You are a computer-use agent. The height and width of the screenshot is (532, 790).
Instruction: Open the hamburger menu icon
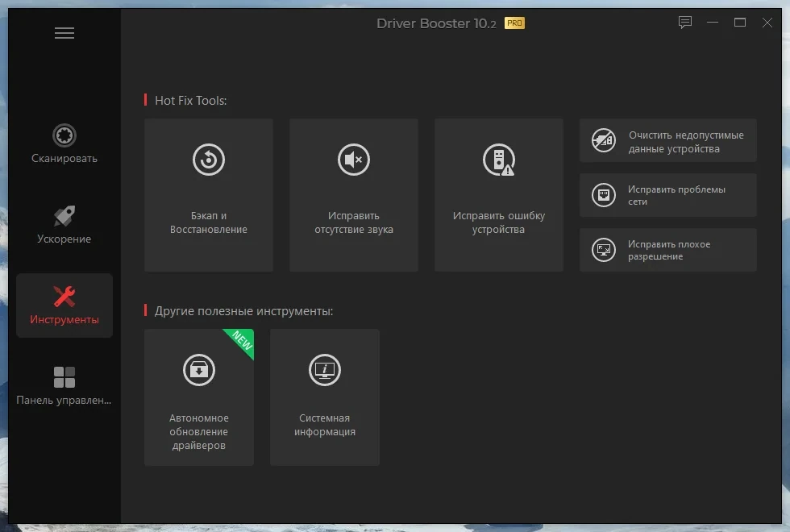coord(64,33)
